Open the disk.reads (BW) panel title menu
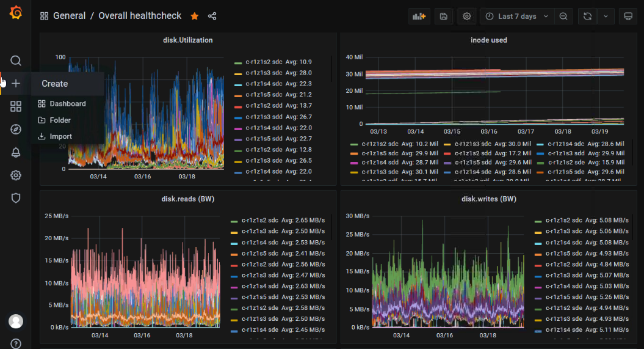 [x=188, y=199]
